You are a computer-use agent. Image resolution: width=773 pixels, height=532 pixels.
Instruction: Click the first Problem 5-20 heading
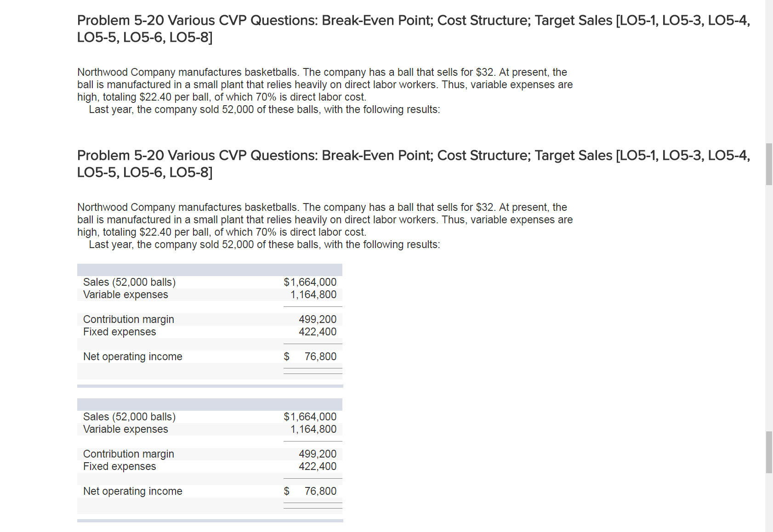pos(413,28)
